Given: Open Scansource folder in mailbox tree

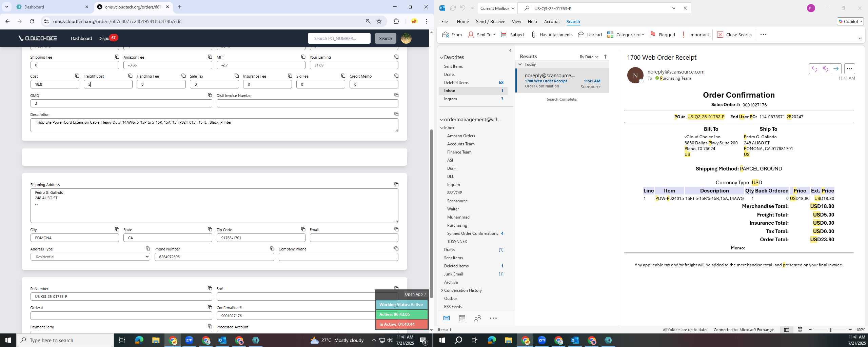Looking at the screenshot, I should pyautogui.click(x=457, y=201).
